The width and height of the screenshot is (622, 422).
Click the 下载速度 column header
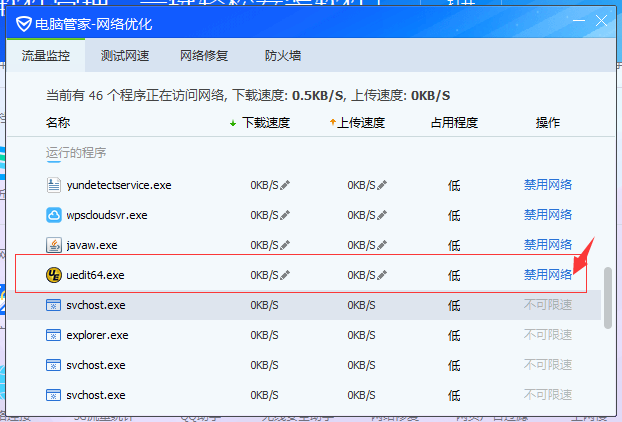[x=266, y=123]
